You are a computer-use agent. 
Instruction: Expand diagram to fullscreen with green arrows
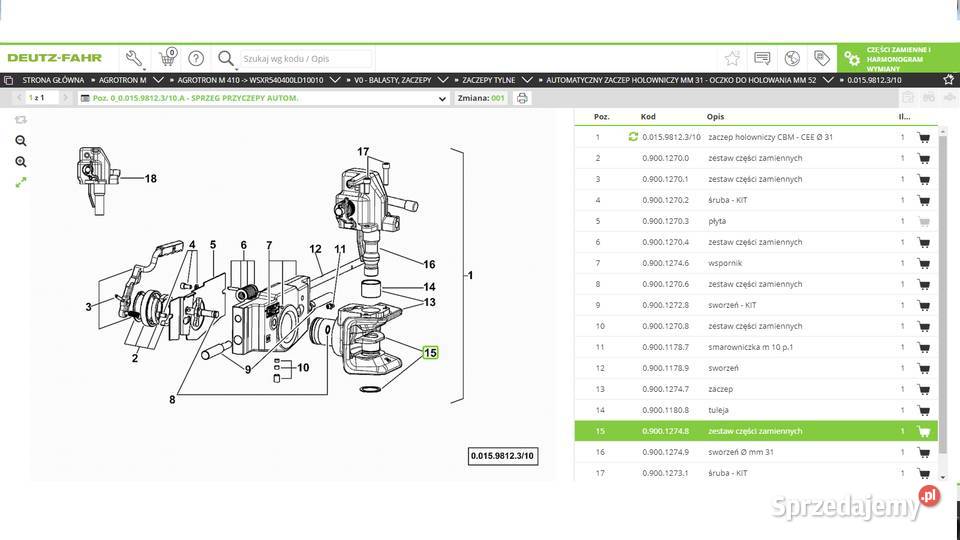21,182
